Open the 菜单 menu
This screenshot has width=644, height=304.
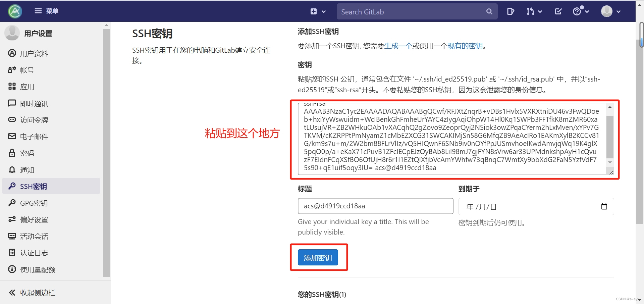coord(46,11)
